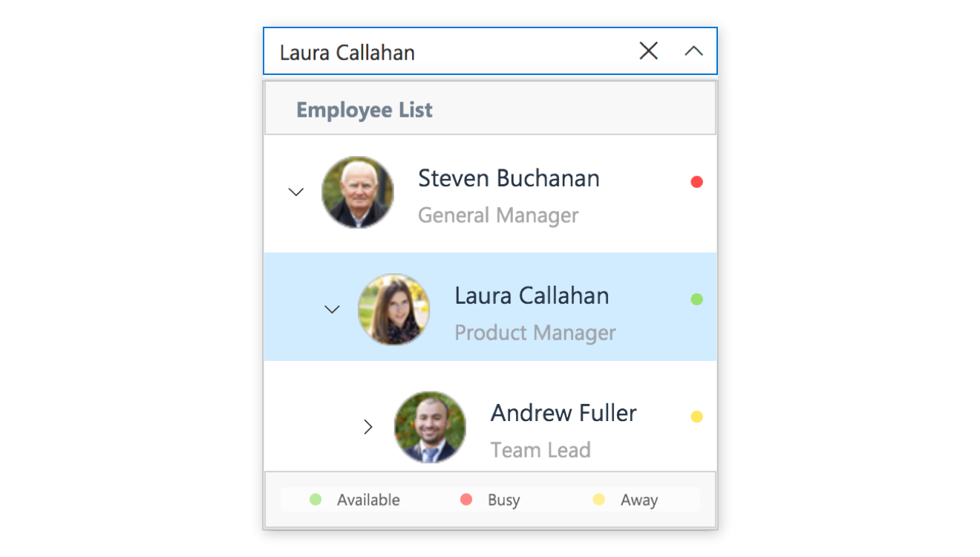The height and width of the screenshot is (557, 980).
Task: Click the red busy dot beside Steven Buchanan
Action: coord(696,182)
